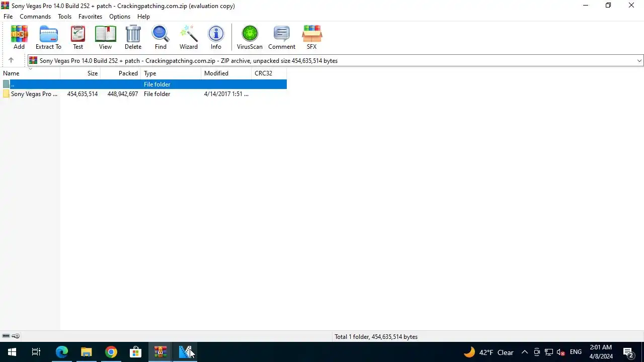Open the notification center icon
Screen dimensions: 644x362
click(x=628, y=352)
